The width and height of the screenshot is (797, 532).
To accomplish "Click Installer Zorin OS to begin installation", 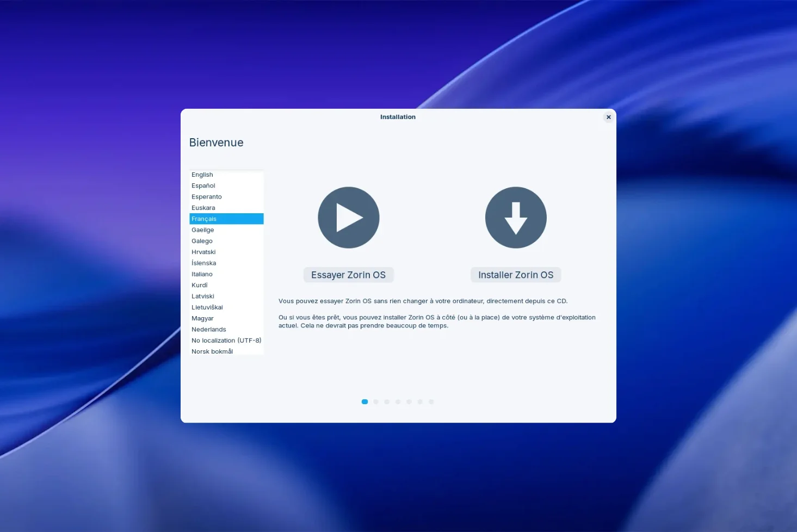I will click(x=515, y=275).
